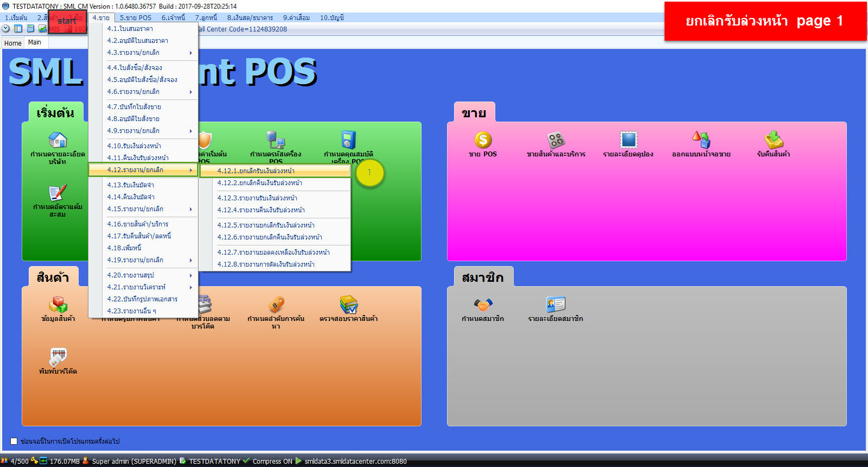
Task: Click the panel layout icon in the toolbar
Action: click(18, 29)
